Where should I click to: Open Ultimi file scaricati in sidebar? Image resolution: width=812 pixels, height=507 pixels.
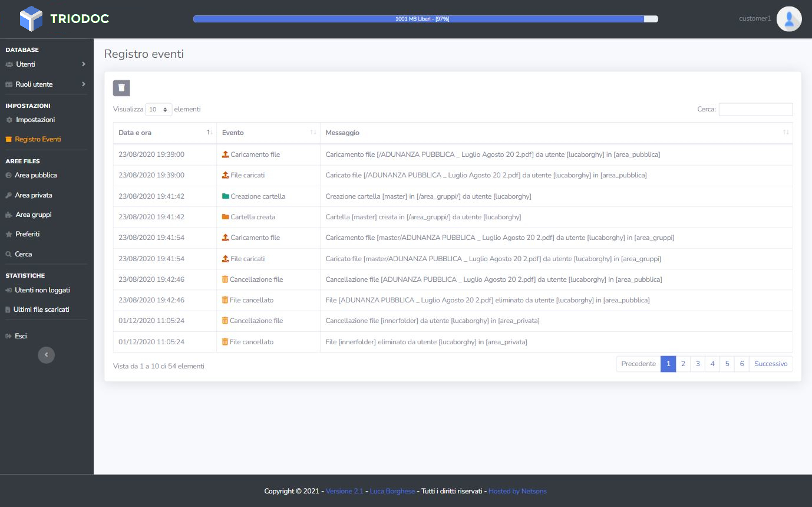click(41, 310)
